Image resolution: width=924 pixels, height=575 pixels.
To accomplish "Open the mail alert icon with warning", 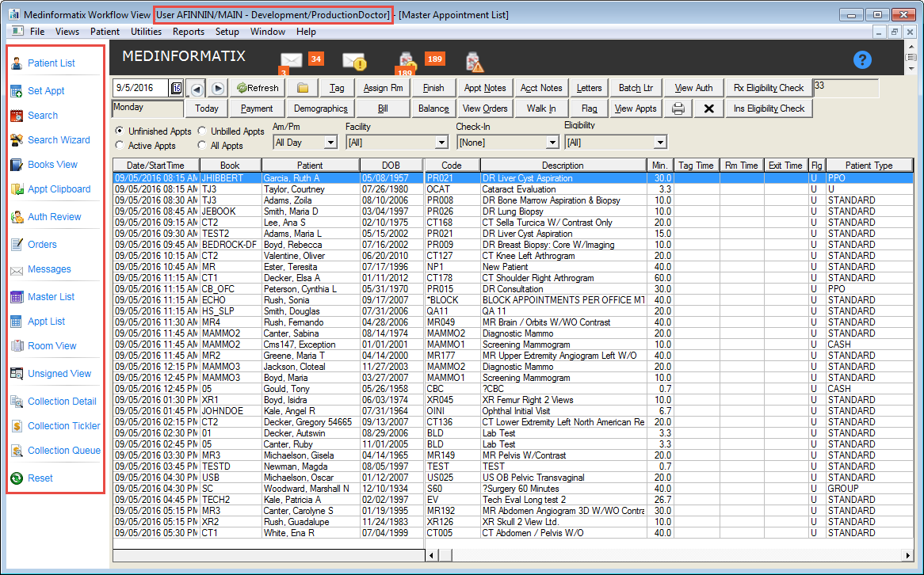I will coord(354,61).
